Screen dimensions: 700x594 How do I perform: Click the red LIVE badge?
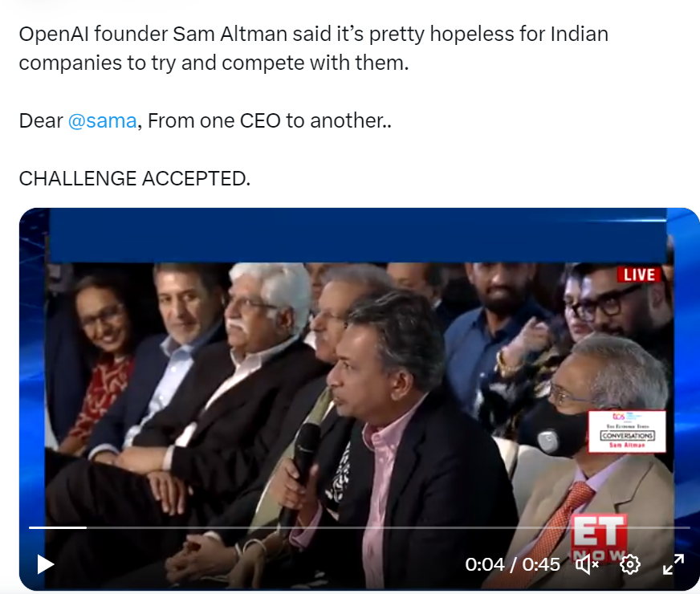(639, 275)
